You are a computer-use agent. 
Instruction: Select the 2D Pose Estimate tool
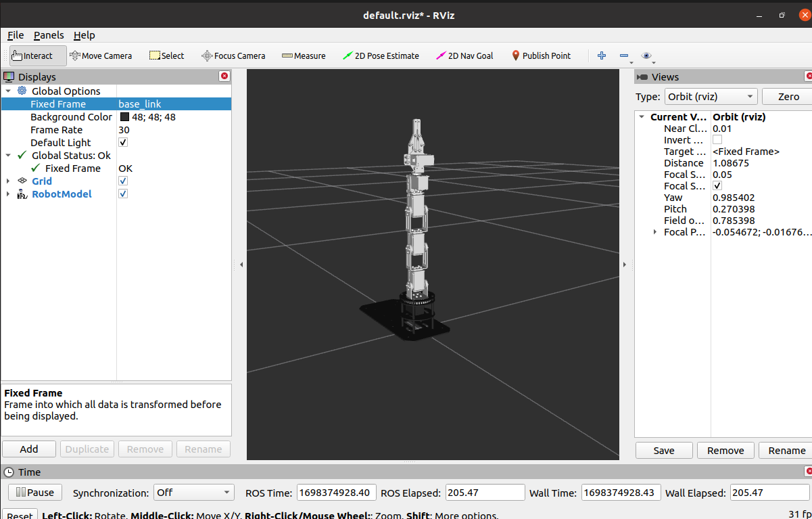[x=381, y=56]
